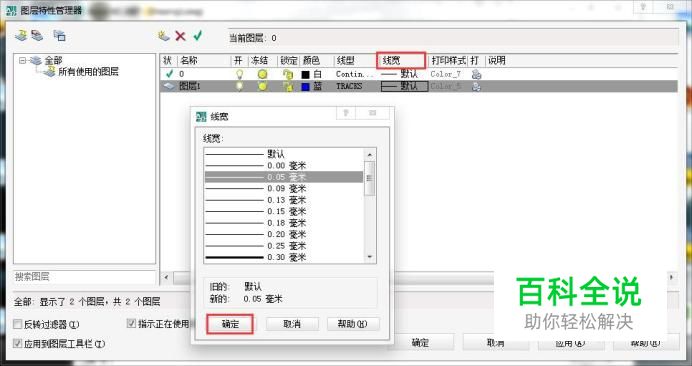The height and width of the screenshot is (366, 692).
Task: Click help question mark of 线宽 dialog
Action: pyautogui.click(x=346, y=113)
